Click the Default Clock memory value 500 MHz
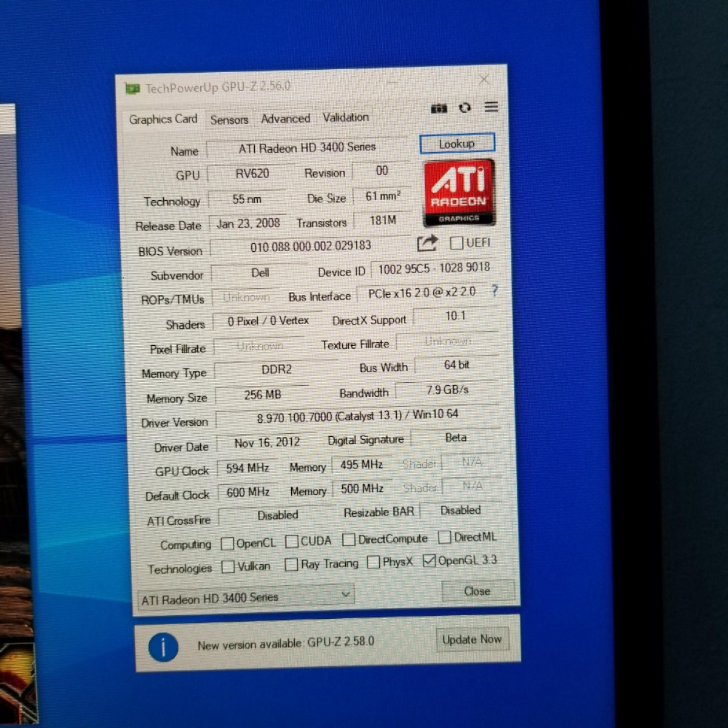Image resolution: width=728 pixels, height=728 pixels. (362, 488)
